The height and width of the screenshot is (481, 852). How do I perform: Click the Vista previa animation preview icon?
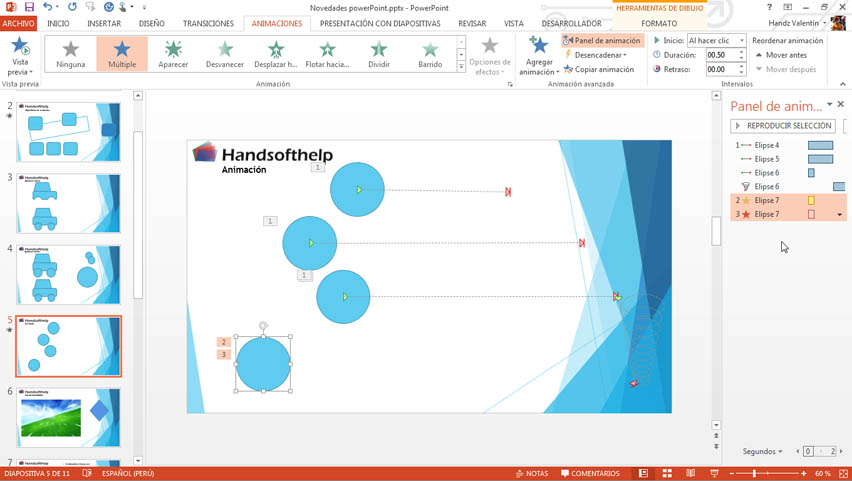(19, 48)
